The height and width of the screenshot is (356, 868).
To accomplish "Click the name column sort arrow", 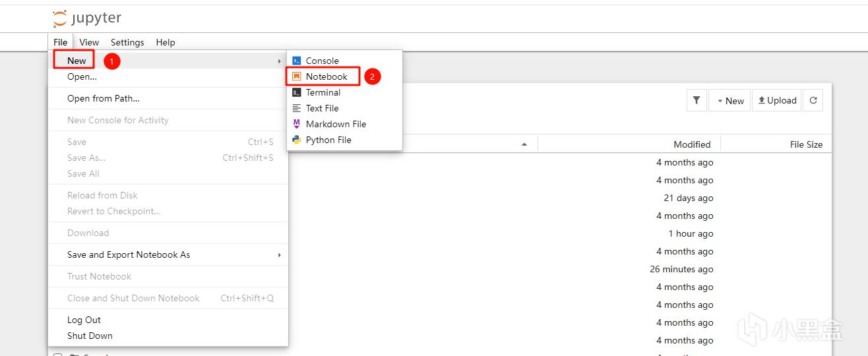I will click(x=524, y=144).
